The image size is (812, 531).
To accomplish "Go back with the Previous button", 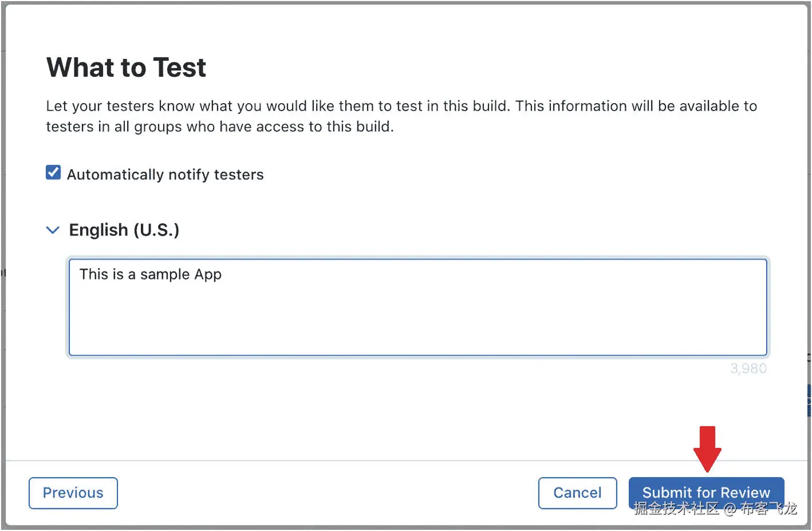I will click(73, 493).
